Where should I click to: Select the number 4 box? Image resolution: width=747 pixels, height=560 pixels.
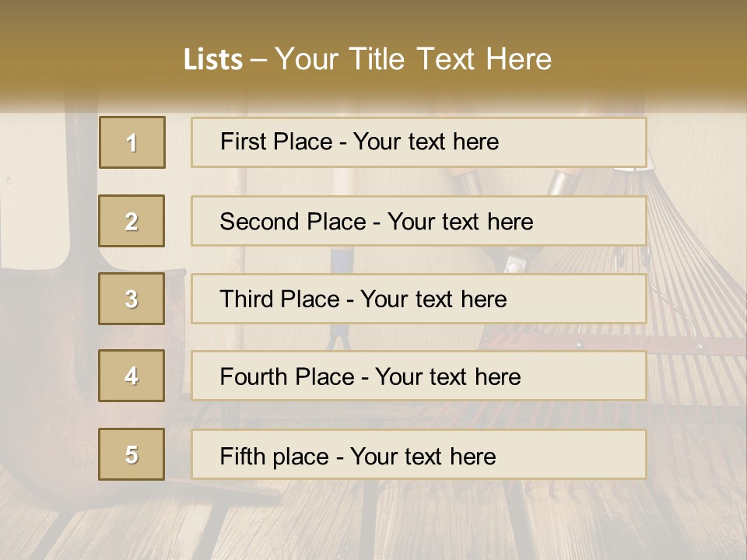pyautogui.click(x=132, y=376)
